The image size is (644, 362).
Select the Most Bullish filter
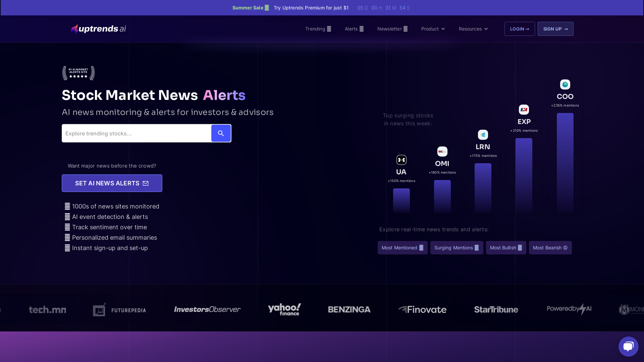pos(506,248)
